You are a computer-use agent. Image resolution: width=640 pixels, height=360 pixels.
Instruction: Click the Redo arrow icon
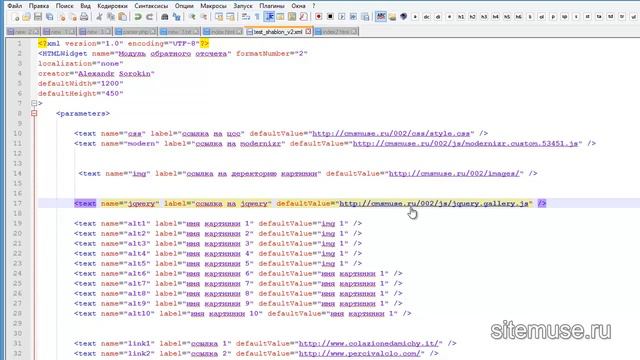pos(149,17)
